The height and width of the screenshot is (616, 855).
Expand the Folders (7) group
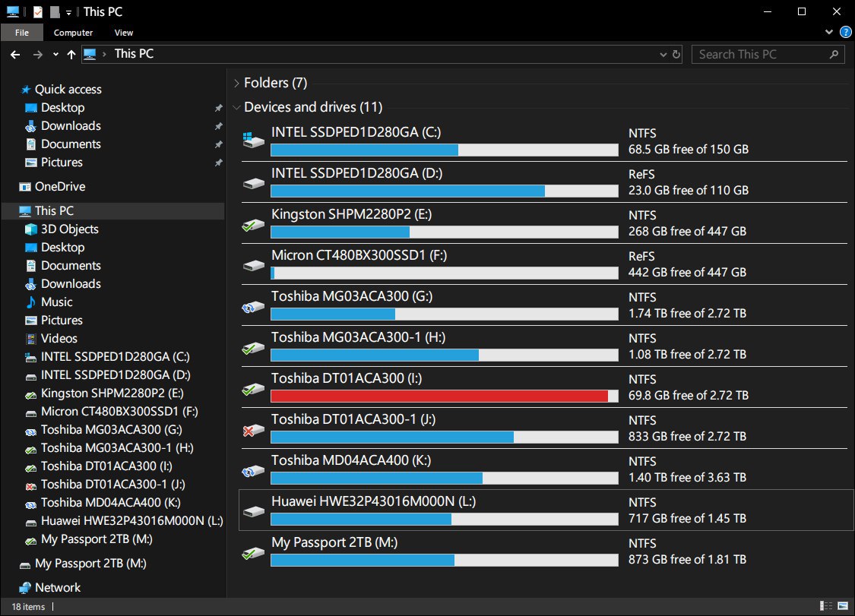point(236,84)
